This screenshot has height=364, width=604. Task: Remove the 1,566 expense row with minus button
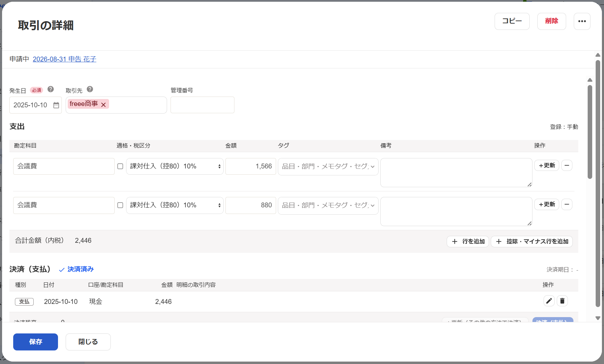[x=566, y=165]
